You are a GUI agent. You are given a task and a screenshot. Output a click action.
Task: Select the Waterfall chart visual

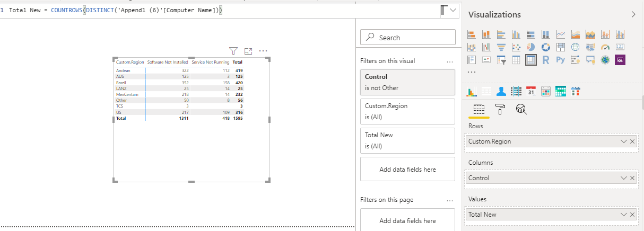tap(486, 47)
